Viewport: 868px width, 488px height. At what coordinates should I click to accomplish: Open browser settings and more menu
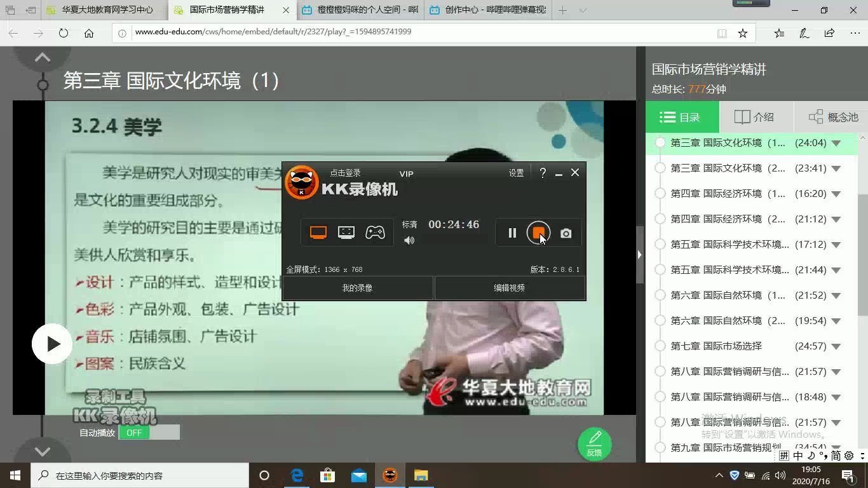pyautogui.click(x=854, y=33)
